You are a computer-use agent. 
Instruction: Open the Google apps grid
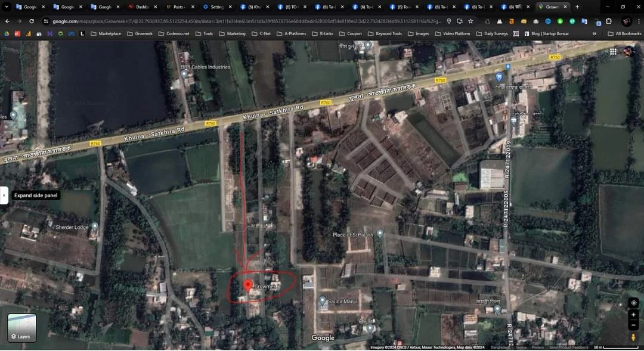click(613, 52)
